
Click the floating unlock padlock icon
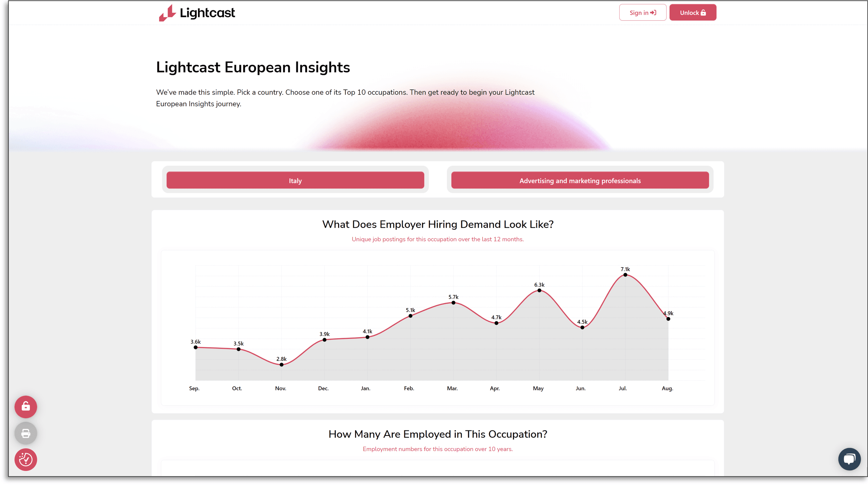25,406
